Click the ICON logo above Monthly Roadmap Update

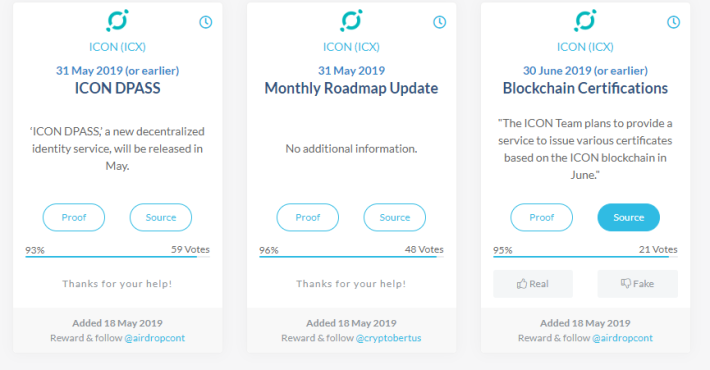351,20
